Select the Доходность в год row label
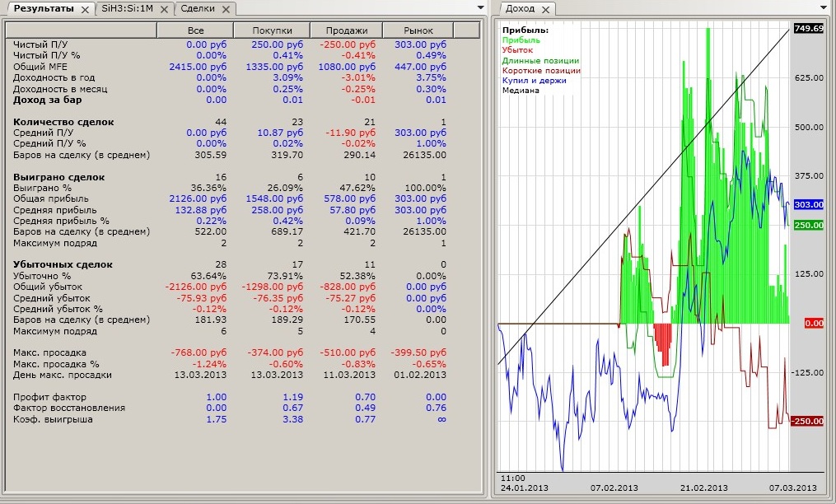 pyautogui.click(x=54, y=78)
